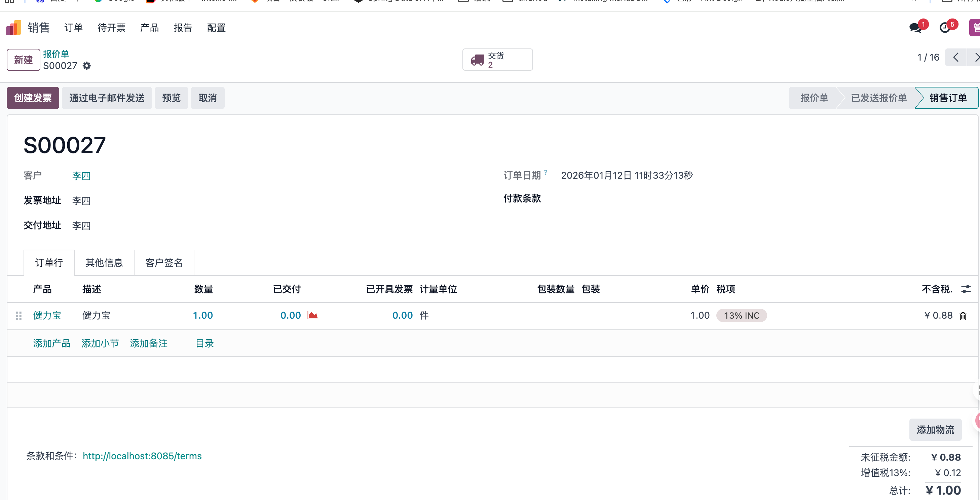
Task: Click the 健力宝 description cell
Action: click(96, 316)
